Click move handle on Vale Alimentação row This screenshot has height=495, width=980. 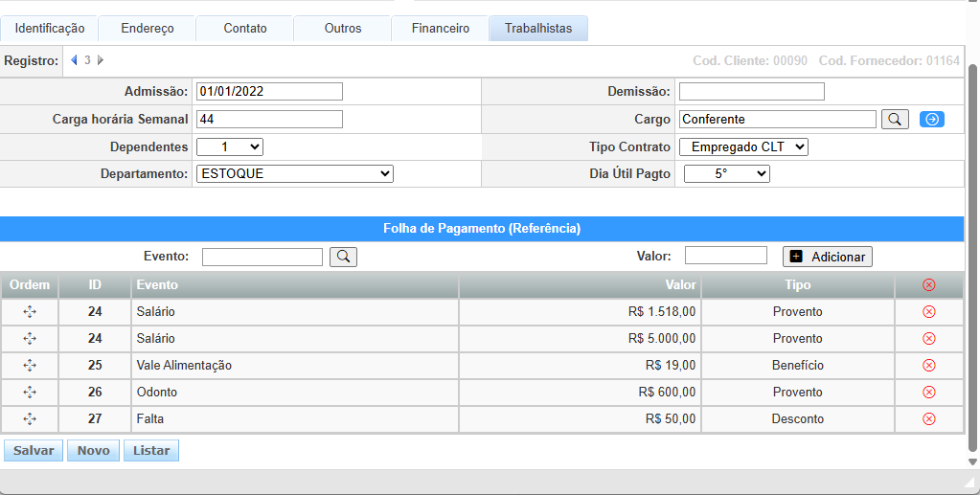pos(30,366)
